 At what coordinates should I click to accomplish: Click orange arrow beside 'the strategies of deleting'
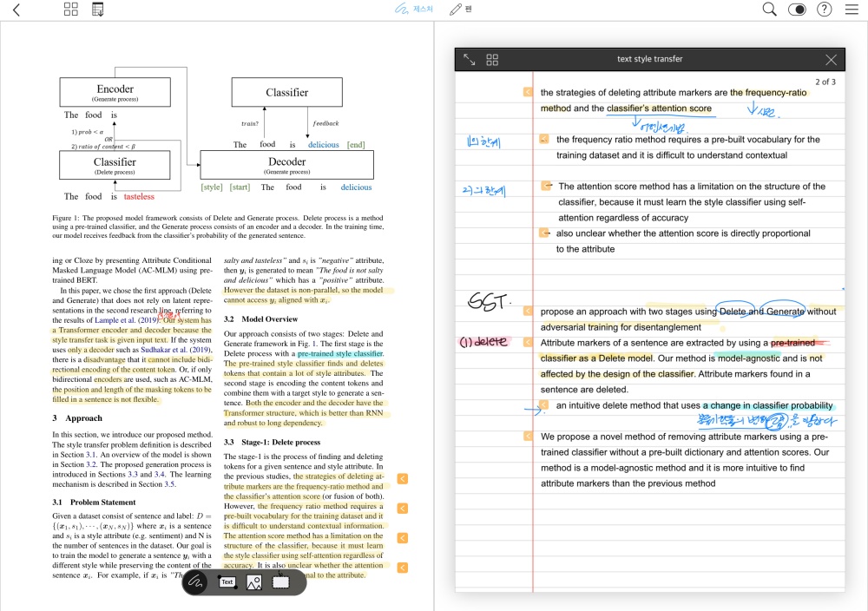527,92
